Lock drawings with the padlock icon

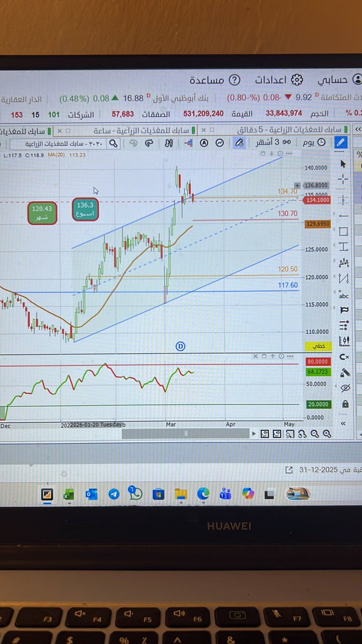pyautogui.click(x=345, y=404)
